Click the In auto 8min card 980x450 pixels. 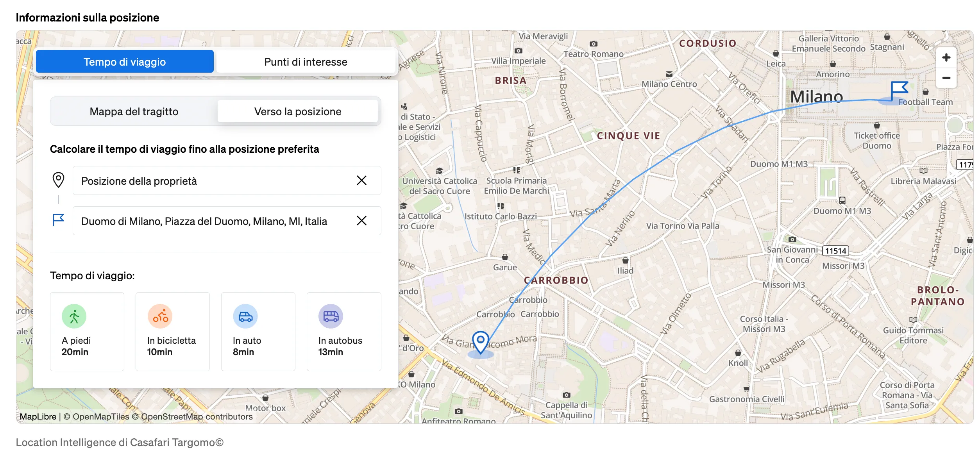pyautogui.click(x=258, y=332)
